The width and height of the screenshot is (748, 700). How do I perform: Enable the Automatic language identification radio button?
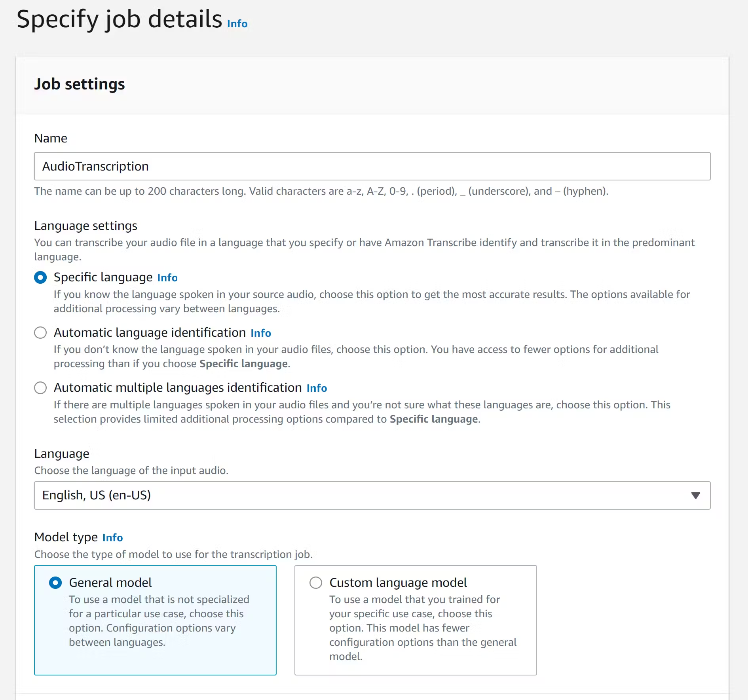point(40,332)
